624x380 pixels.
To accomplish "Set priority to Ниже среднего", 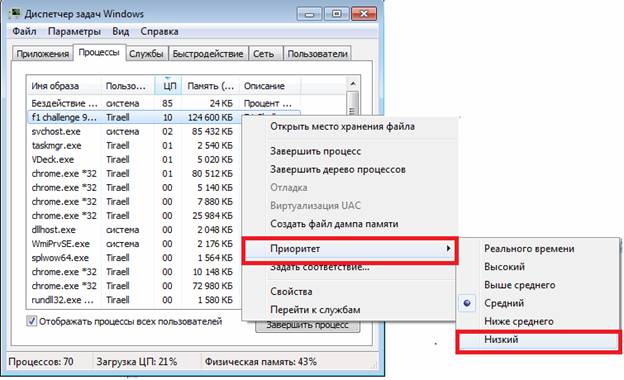I will point(519,321).
